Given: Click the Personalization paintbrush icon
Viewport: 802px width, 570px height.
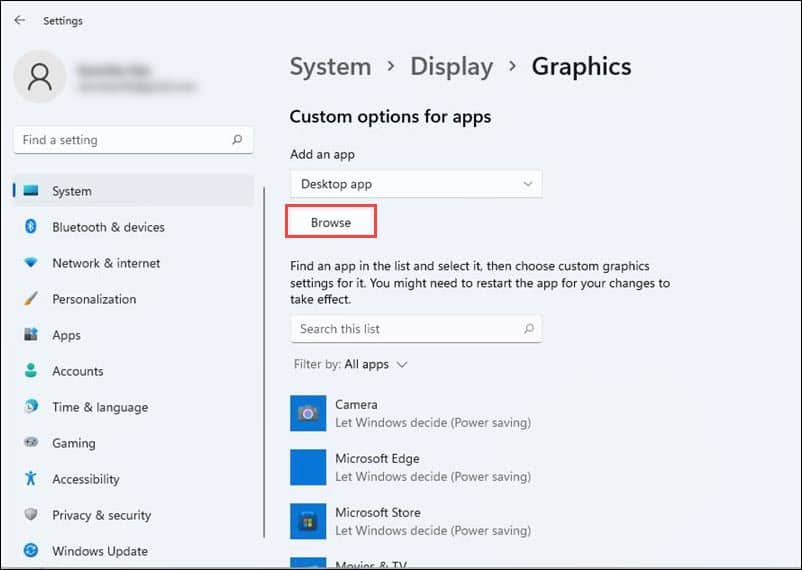Looking at the screenshot, I should pos(31,299).
